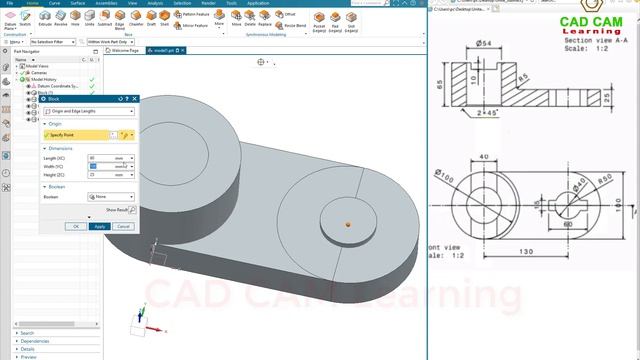Switch to the Assemblies ribbon tab
Screen dimensions: 640x360
click(106, 3)
